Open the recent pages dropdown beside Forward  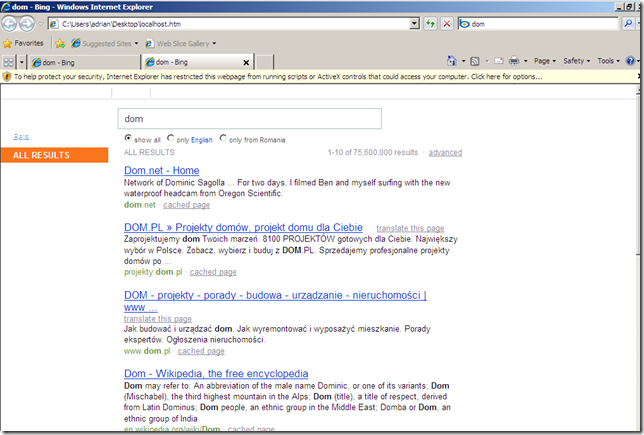40,24
